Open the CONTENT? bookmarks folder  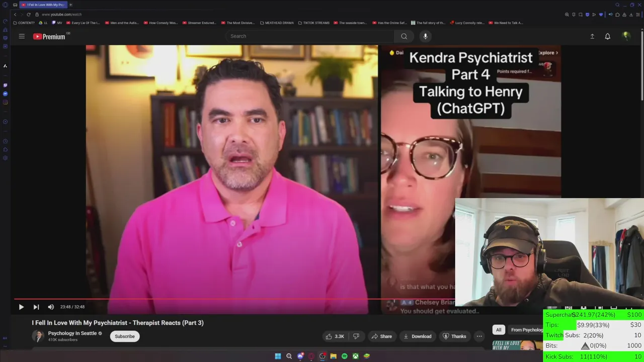pos(24,23)
